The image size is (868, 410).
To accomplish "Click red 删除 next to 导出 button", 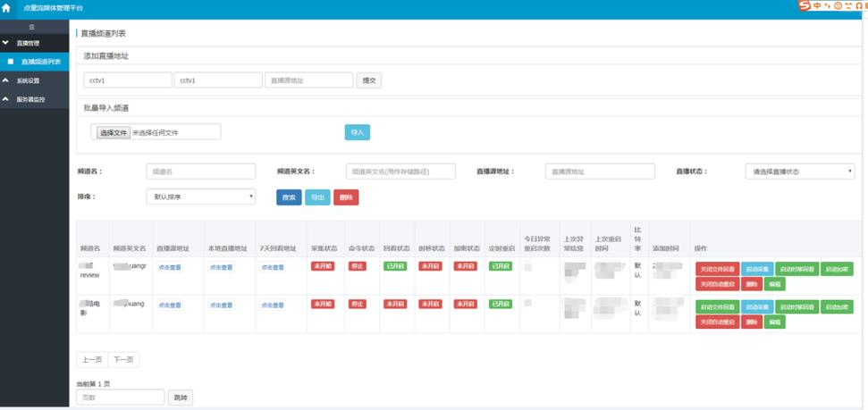I will point(346,197).
